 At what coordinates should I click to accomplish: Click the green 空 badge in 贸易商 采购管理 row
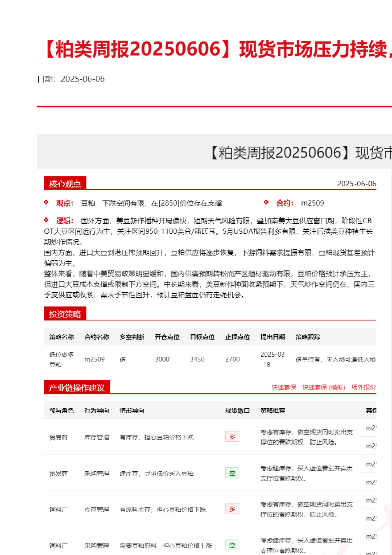pos(232,473)
